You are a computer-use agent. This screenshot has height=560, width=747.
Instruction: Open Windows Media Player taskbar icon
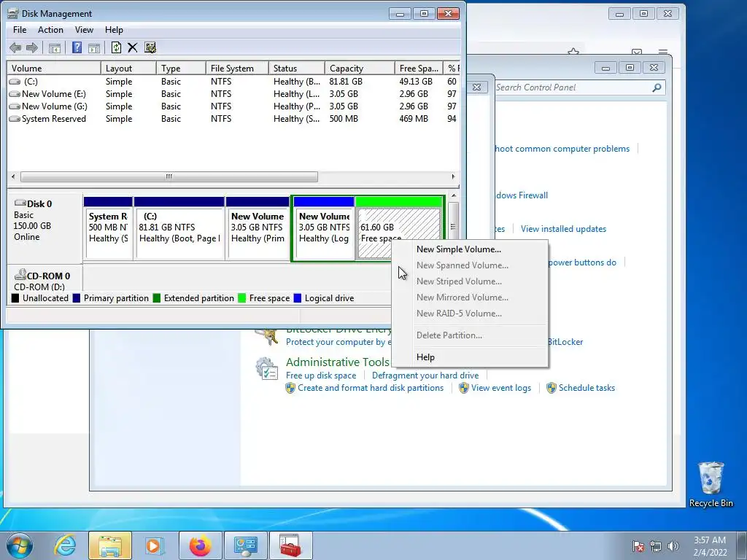click(x=154, y=545)
